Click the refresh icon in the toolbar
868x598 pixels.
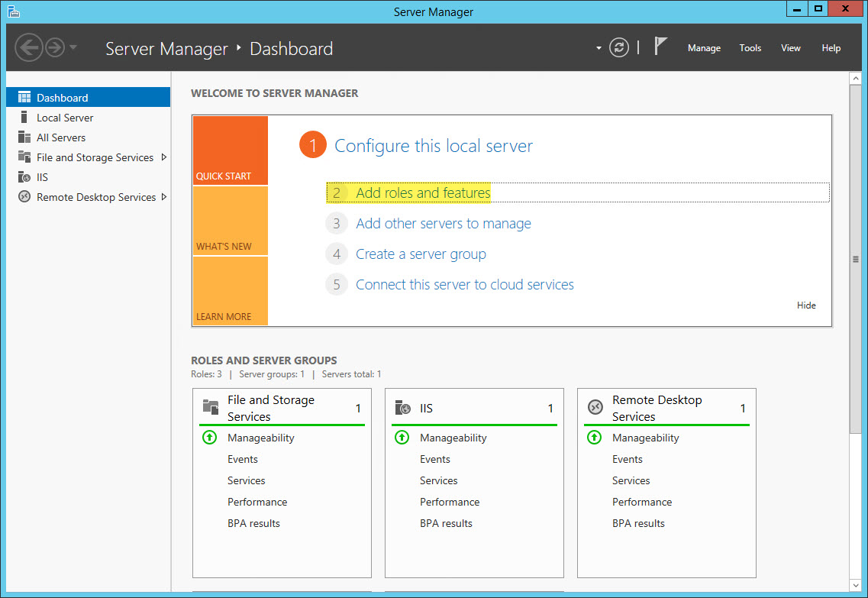tap(618, 47)
